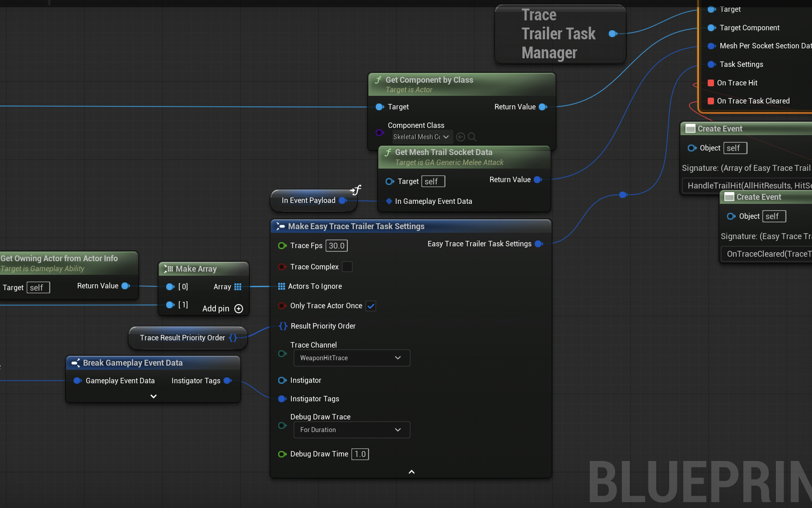Select the Get Component by Class node title
This screenshot has height=508, width=812.
[x=429, y=80]
